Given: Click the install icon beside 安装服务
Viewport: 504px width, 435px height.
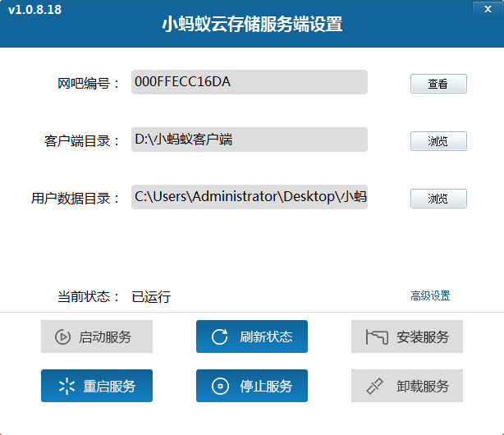Looking at the screenshot, I should pyautogui.click(x=376, y=337).
